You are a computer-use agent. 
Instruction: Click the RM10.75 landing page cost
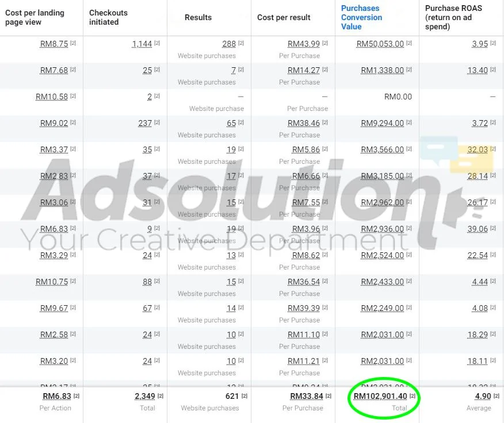52,282
